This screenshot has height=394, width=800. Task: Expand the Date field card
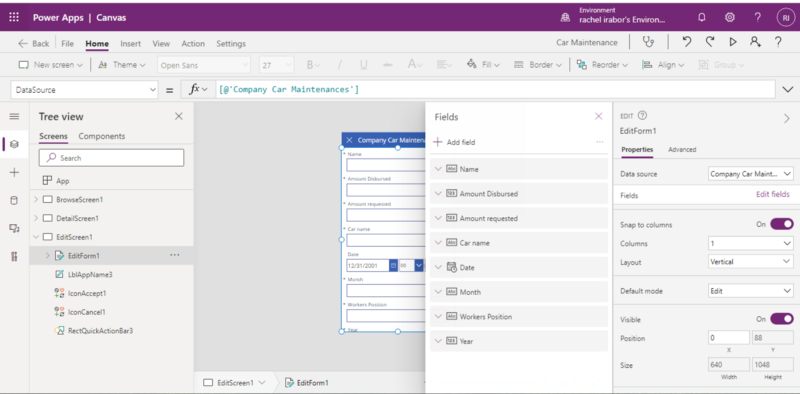coord(438,267)
